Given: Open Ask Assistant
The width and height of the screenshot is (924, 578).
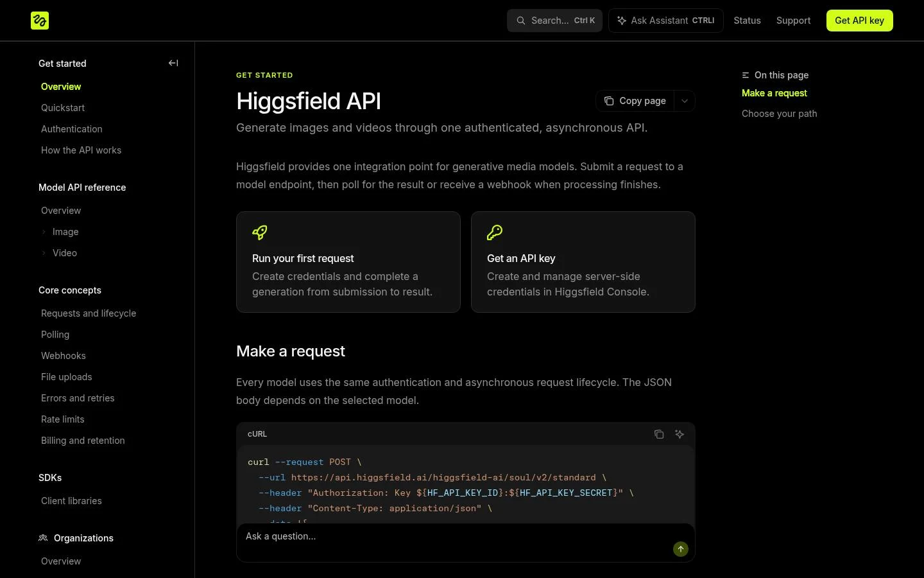Looking at the screenshot, I should click(665, 21).
